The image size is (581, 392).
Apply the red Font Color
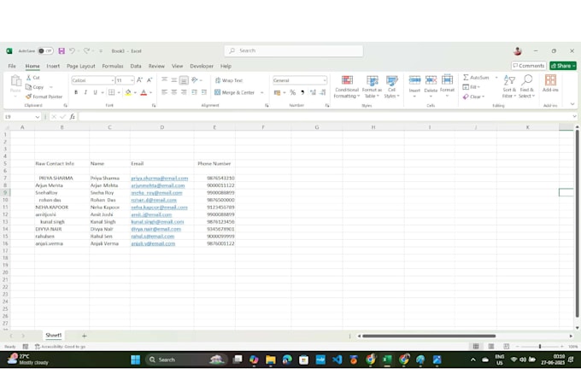144,92
